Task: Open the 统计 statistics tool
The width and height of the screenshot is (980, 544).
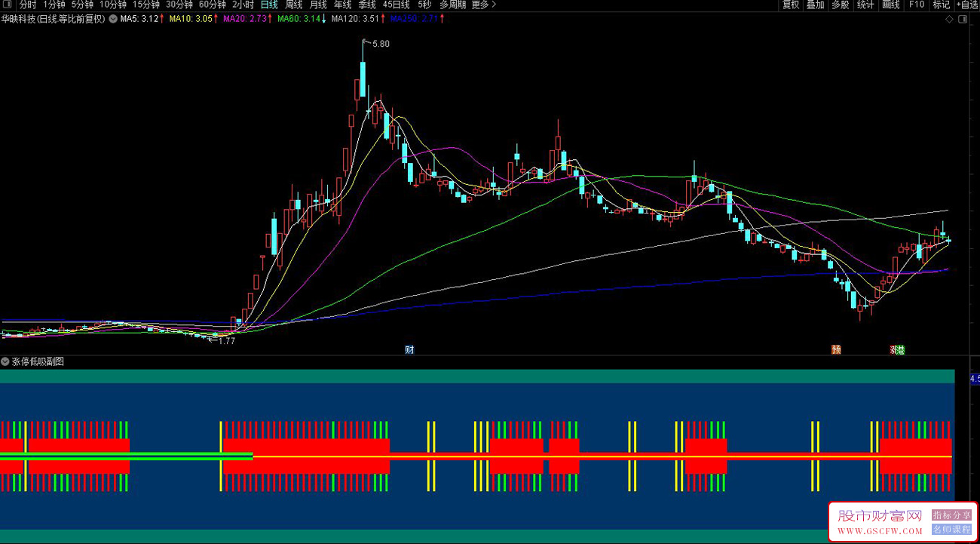Action: pos(865,5)
